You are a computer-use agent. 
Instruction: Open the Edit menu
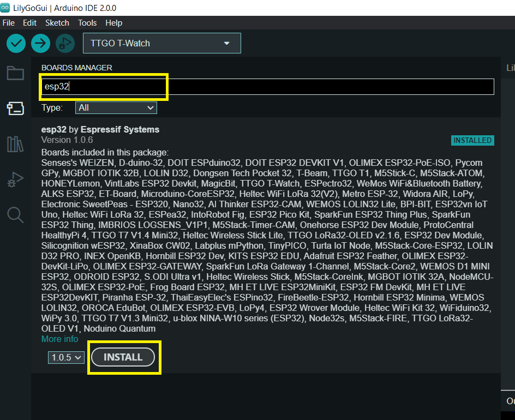(29, 23)
